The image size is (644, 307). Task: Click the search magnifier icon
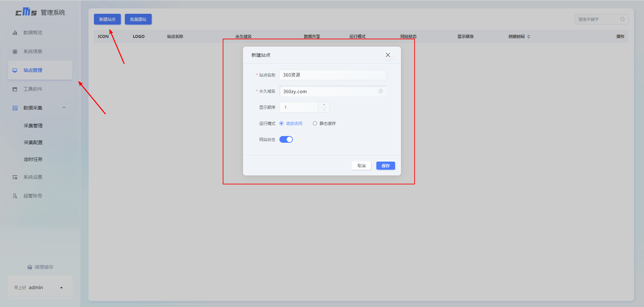[x=622, y=19]
